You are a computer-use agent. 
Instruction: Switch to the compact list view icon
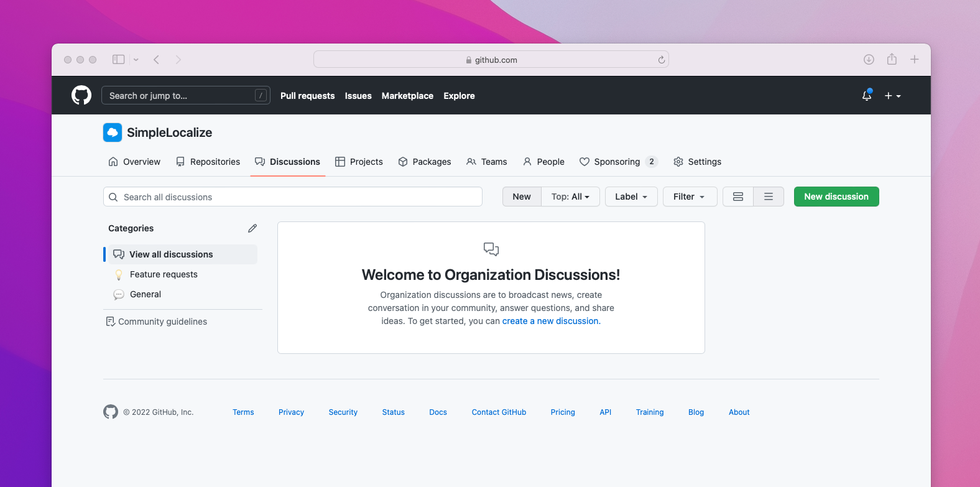point(769,197)
